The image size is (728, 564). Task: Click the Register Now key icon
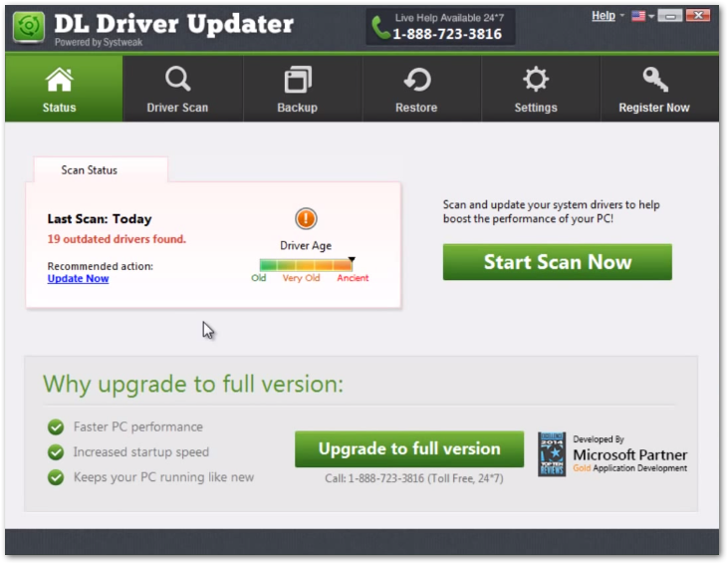pos(654,80)
